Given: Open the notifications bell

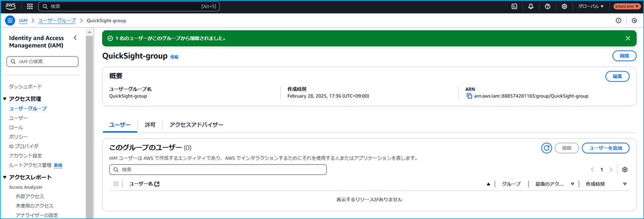Looking at the screenshot, I should pos(531,7).
